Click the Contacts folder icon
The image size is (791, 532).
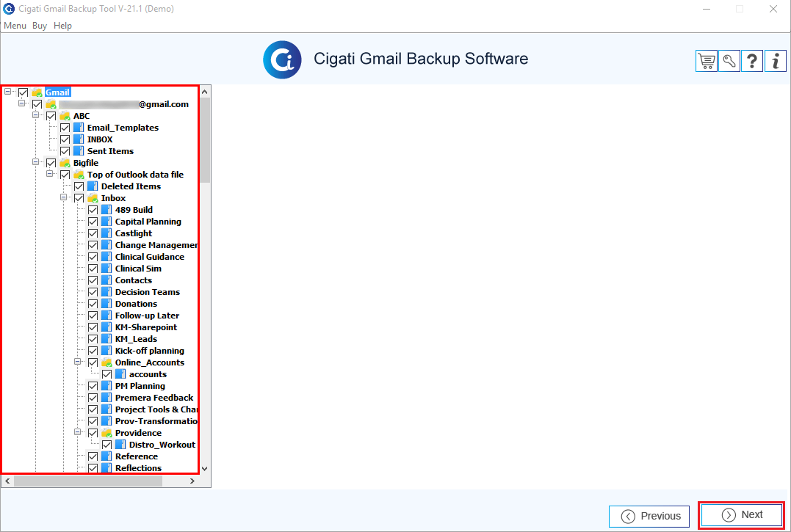pos(106,280)
